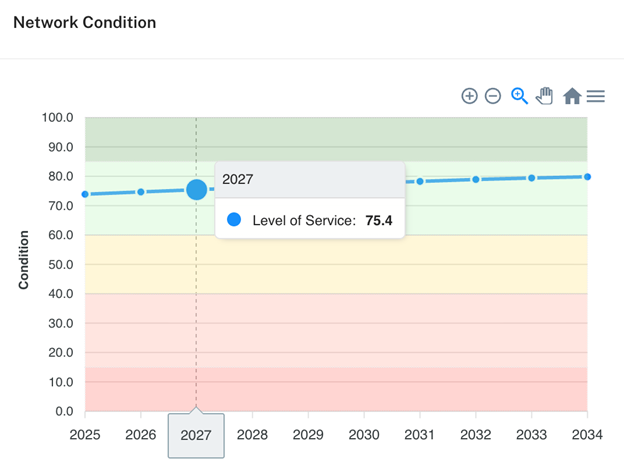Viewport: 624px width, 469px height.
Task: Select the 2031 data point marker
Action: coord(420,181)
